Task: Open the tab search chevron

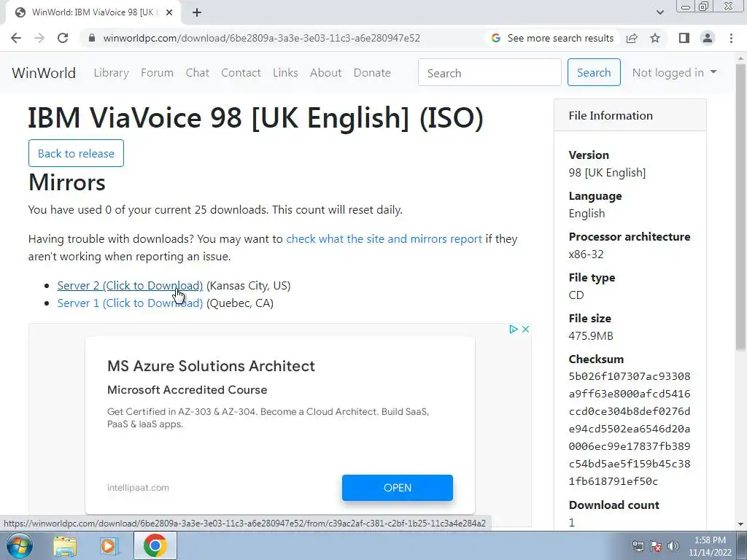Action: point(659,12)
